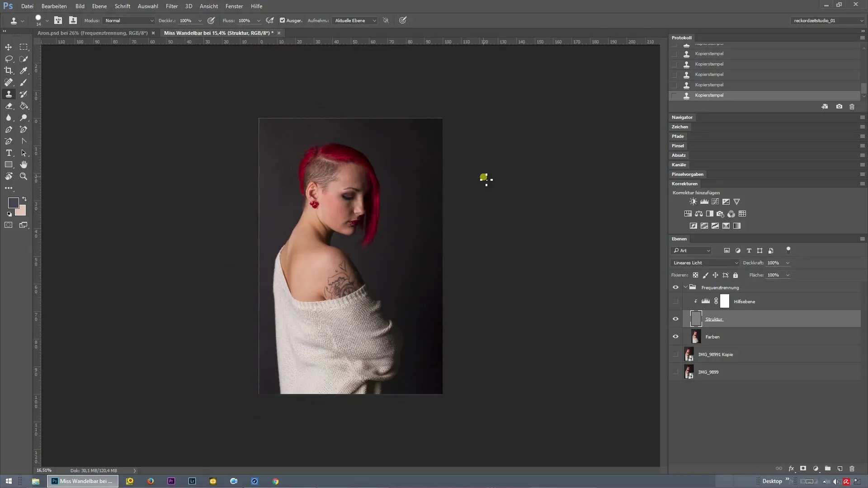868x488 pixels.
Task: Open the layer Deckkraft dropdown
Action: click(x=788, y=263)
